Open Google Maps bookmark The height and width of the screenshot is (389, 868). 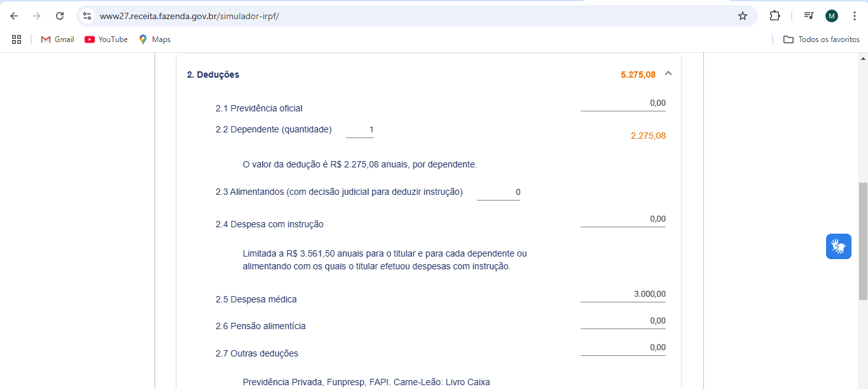click(x=154, y=39)
